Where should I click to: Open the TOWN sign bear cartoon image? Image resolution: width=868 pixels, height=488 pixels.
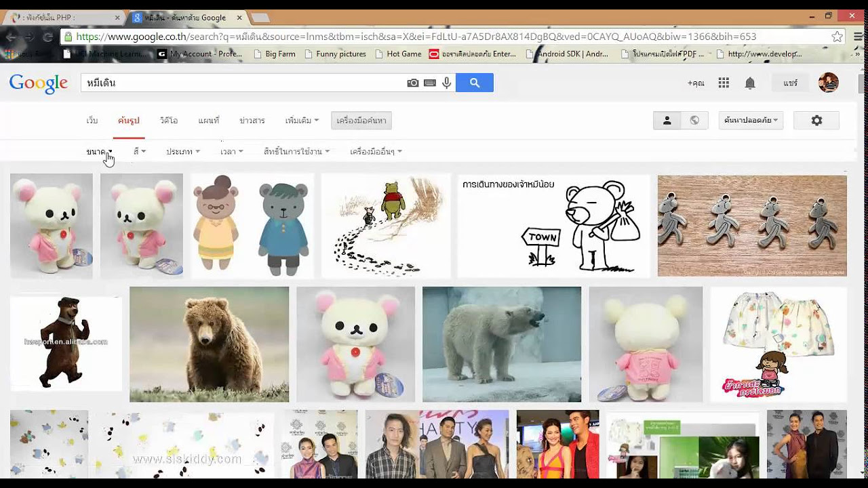pyautogui.click(x=553, y=226)
